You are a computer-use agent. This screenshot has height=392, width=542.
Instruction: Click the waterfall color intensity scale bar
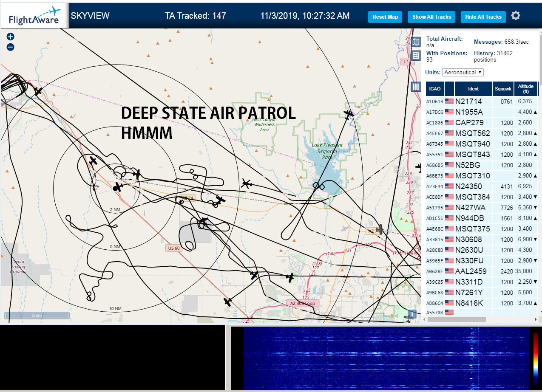pos(536,359)
